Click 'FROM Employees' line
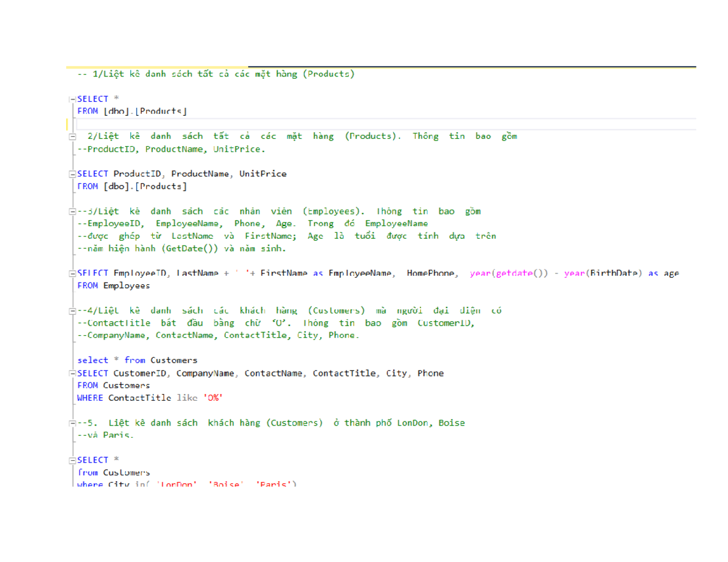The image size is (728, 562). pos(113,286)
